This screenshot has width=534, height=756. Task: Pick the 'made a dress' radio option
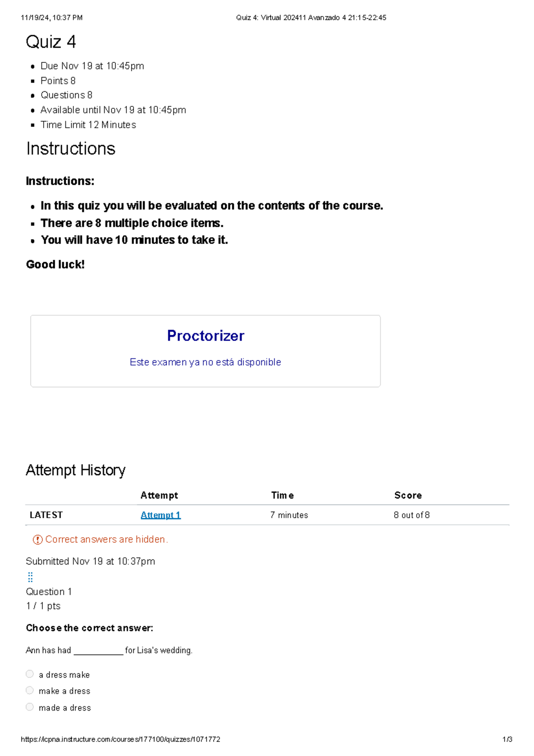[x=30, y=707]
